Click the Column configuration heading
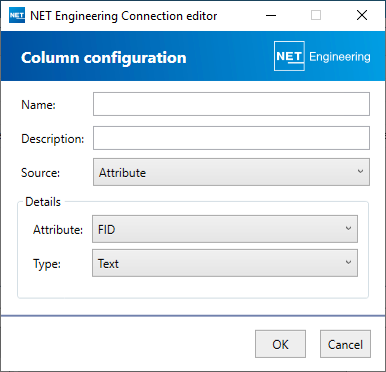 coord(104,58)
